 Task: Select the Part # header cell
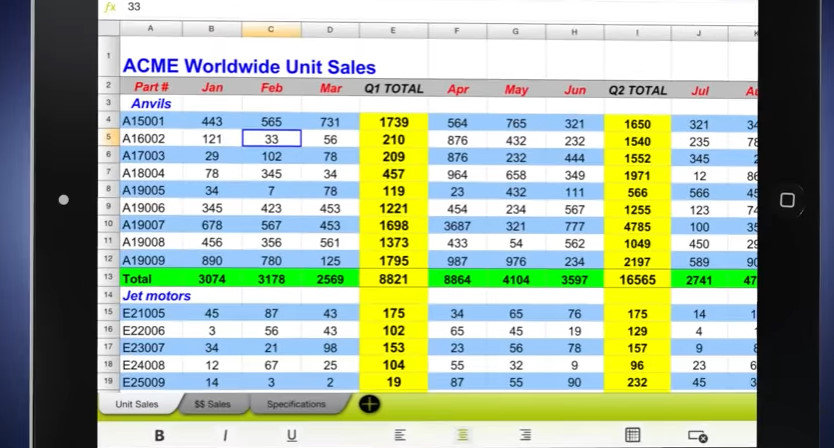151,87
